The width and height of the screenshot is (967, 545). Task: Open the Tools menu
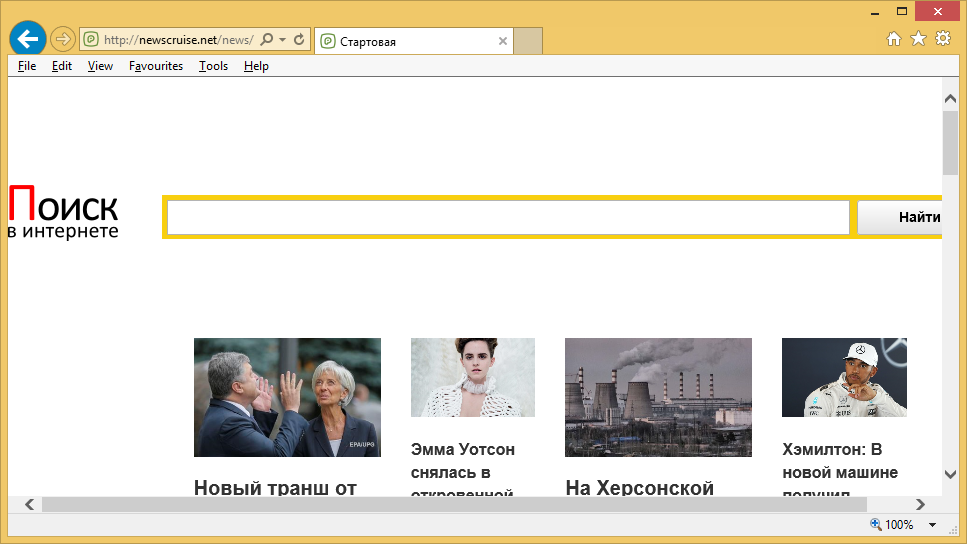tap(213, 66)
